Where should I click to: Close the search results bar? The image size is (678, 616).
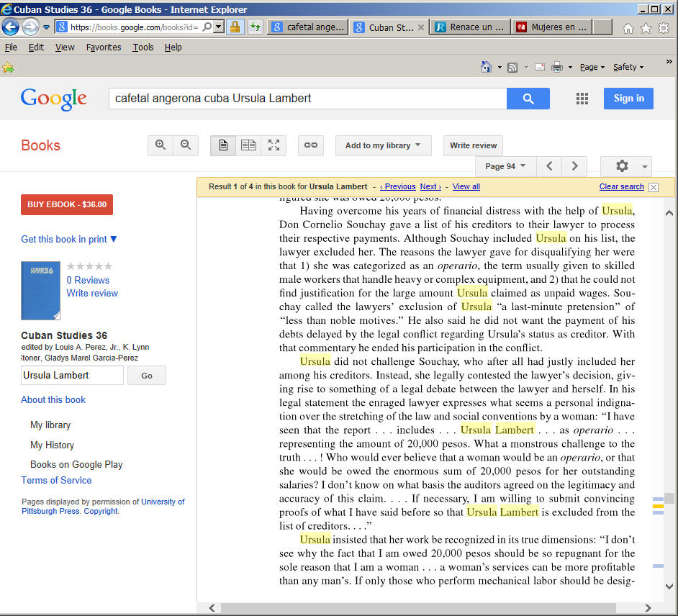tap(654, 187)
